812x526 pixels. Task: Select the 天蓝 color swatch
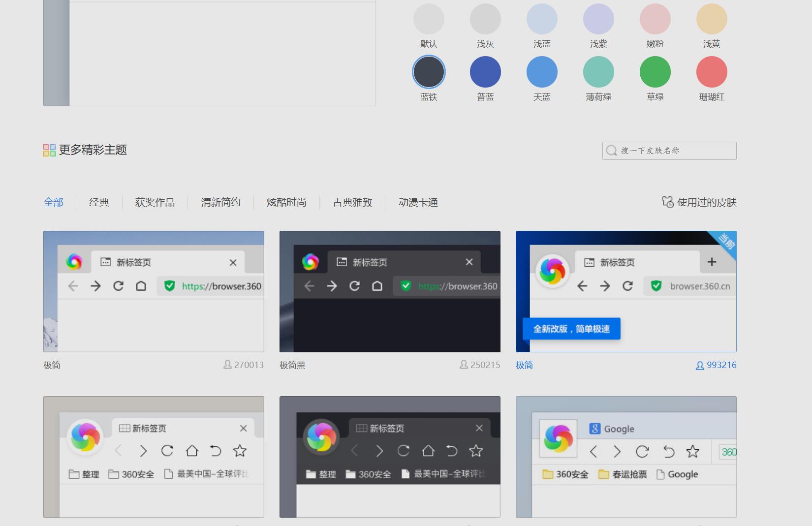542,72
